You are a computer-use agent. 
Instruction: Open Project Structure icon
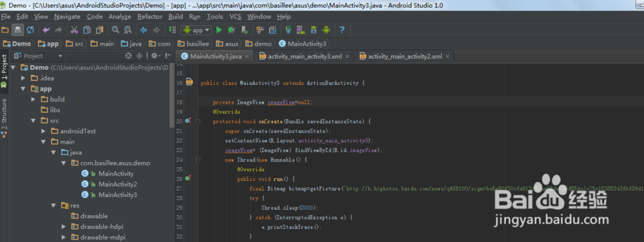(272, 30)
